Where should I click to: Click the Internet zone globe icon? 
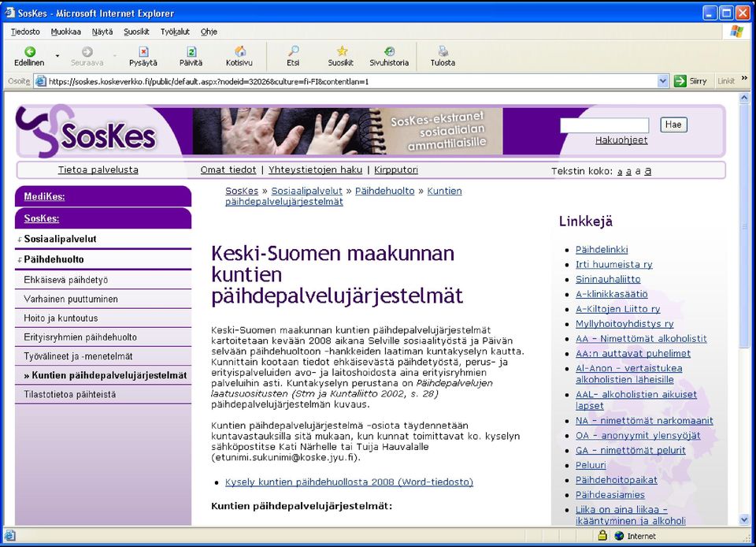pos(619,536)
